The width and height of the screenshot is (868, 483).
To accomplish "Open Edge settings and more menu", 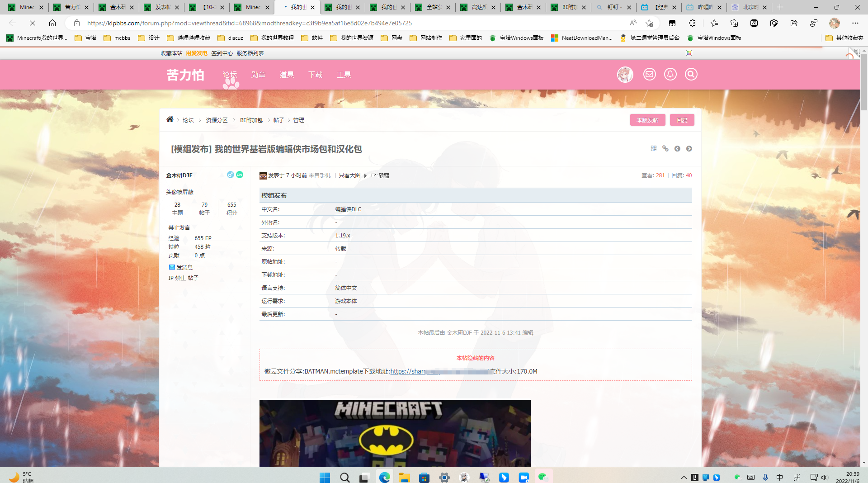I will coord(855,23).
